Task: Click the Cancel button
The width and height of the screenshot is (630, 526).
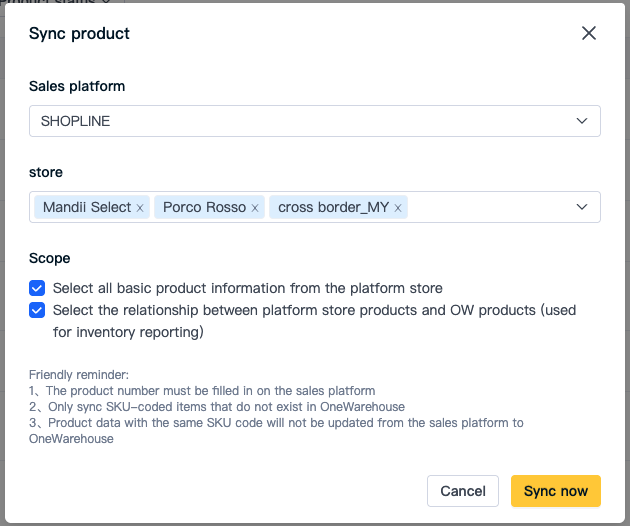Action: tap(463, 491)
